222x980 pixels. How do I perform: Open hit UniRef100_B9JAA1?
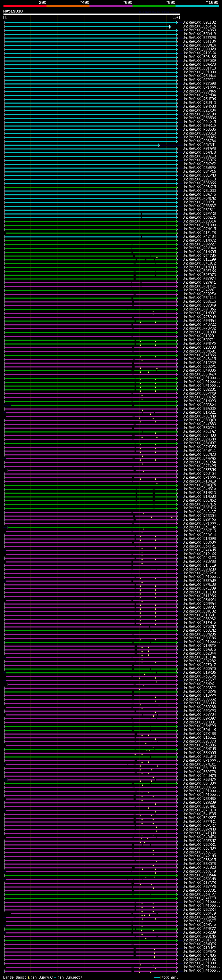[x=199, y=806]
